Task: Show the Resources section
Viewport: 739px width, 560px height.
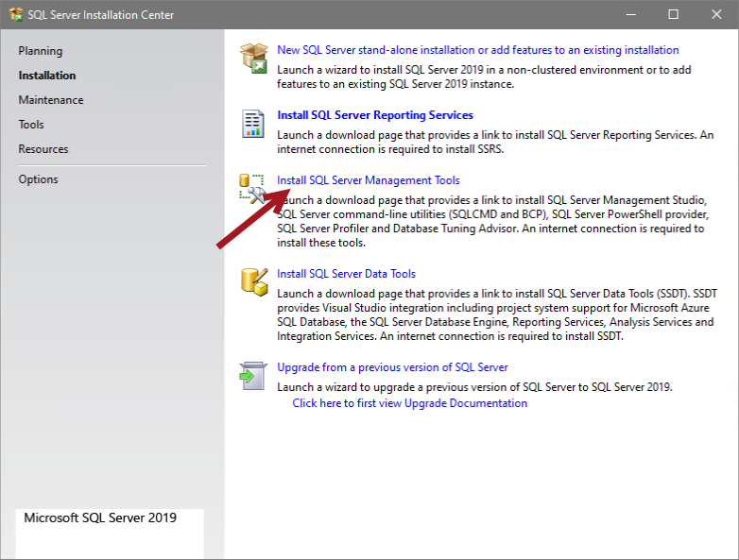Action: point(43,149)
